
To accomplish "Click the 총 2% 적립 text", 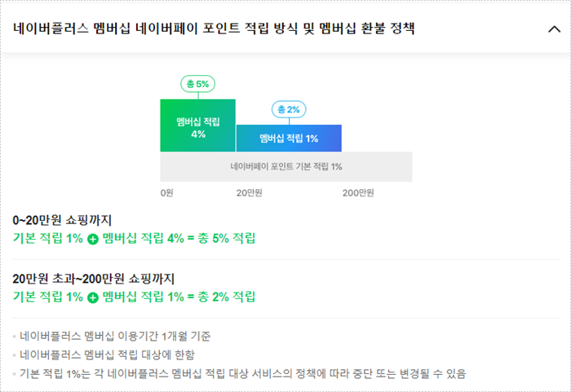I will point(227,297).
